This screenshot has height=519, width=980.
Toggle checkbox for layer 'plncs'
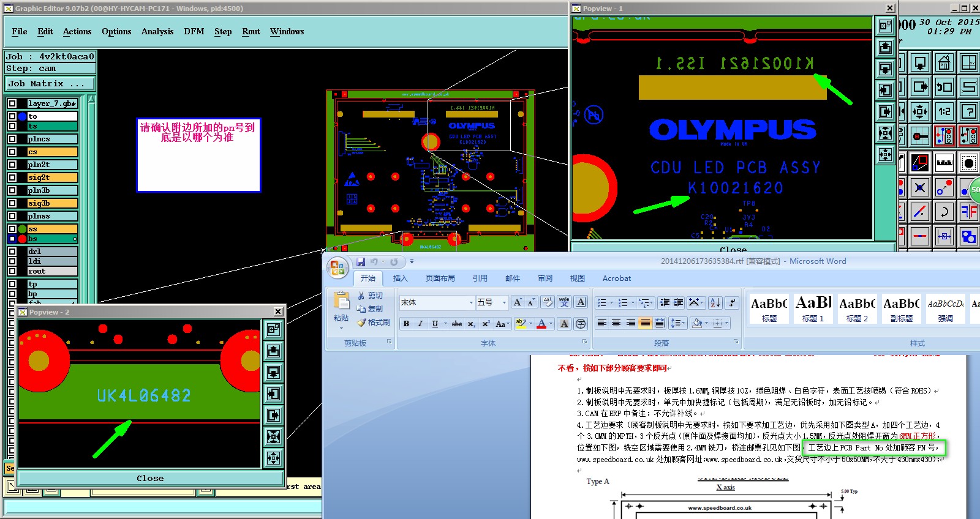(12, 139)
